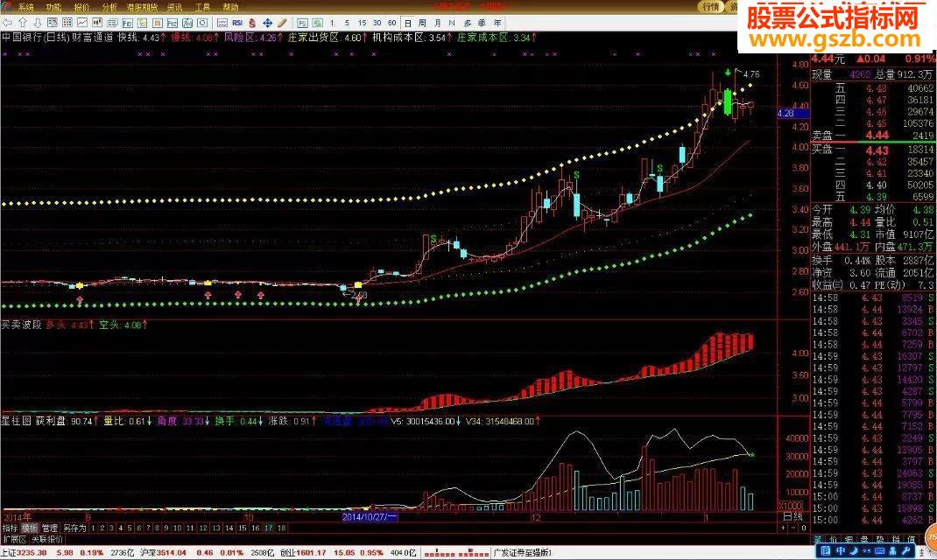Open the 系统 menu
This screenshot has height=560, width=937.
(x=25, y=7)
